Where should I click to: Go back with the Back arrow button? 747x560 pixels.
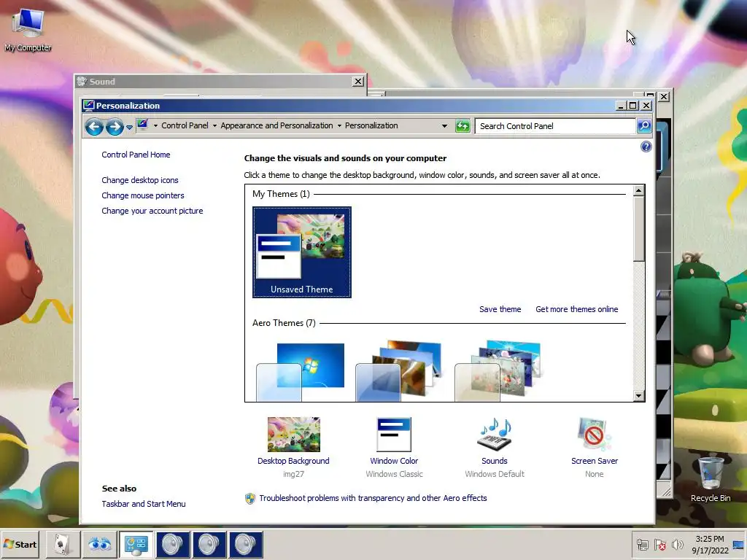(x=94, y=127)
